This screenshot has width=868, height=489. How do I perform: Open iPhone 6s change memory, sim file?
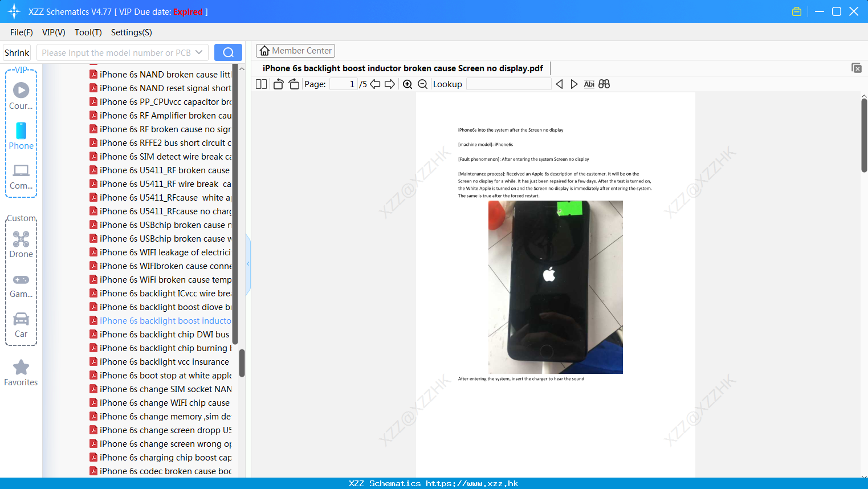[x=161, y=417]
